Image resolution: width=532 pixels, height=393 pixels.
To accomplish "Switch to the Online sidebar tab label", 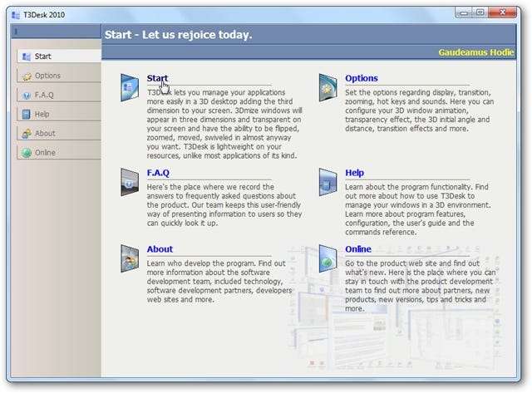I will click(x=45, y=153).
